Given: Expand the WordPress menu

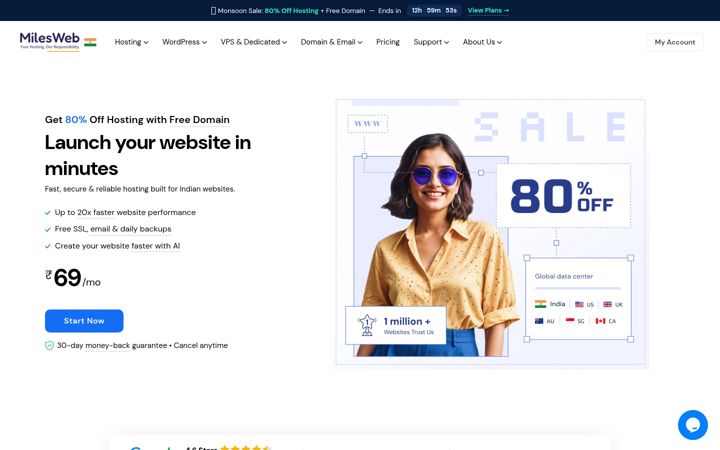Looking at the screenshot, I should (185, 42).
